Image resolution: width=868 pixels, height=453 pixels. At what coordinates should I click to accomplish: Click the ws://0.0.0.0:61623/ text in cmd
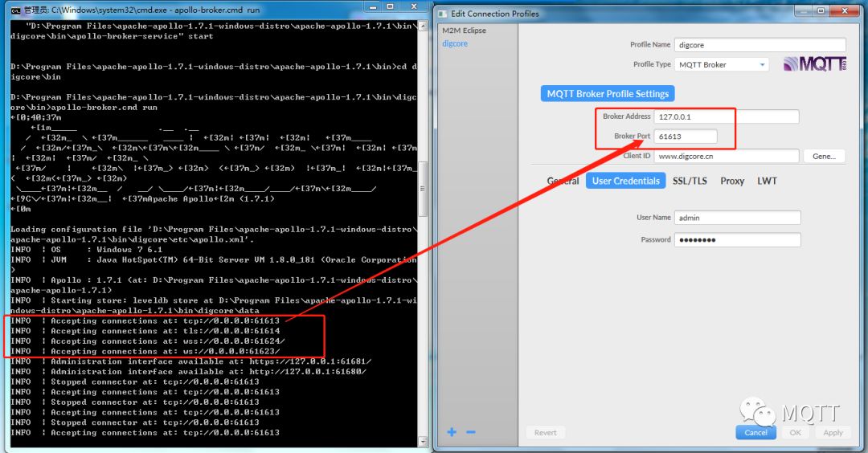[231, 351]
